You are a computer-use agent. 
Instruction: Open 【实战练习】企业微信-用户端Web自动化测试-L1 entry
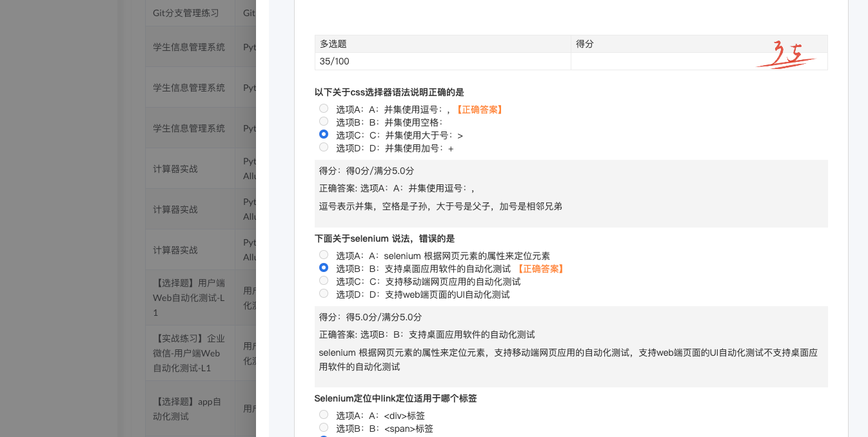tap(189, 353)
